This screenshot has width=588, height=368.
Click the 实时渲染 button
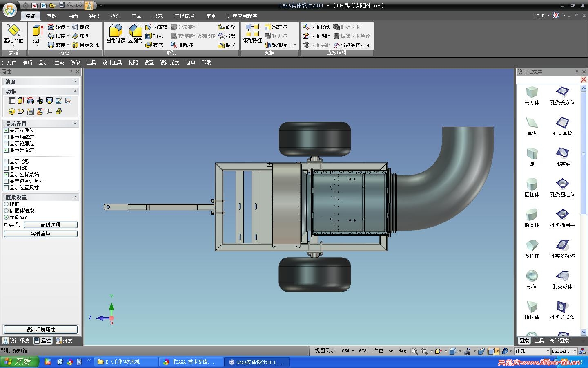click(40, 234)
